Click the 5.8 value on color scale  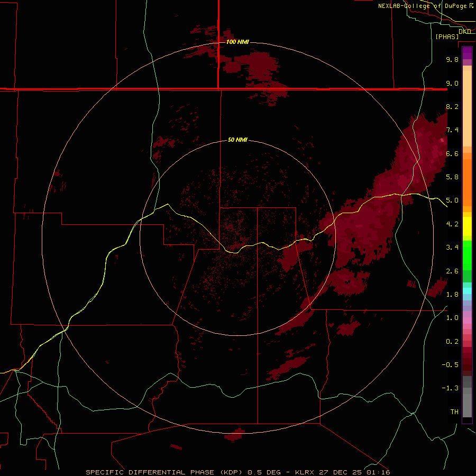pos(452,177)
